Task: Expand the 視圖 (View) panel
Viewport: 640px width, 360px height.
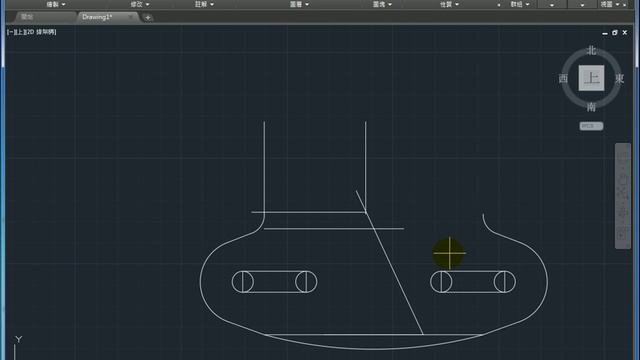Action: pyautogui.click(x=610, y=4)
